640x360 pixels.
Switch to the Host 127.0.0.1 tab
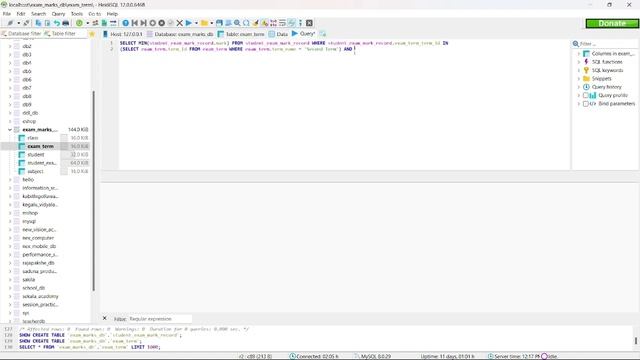(122, 34)
